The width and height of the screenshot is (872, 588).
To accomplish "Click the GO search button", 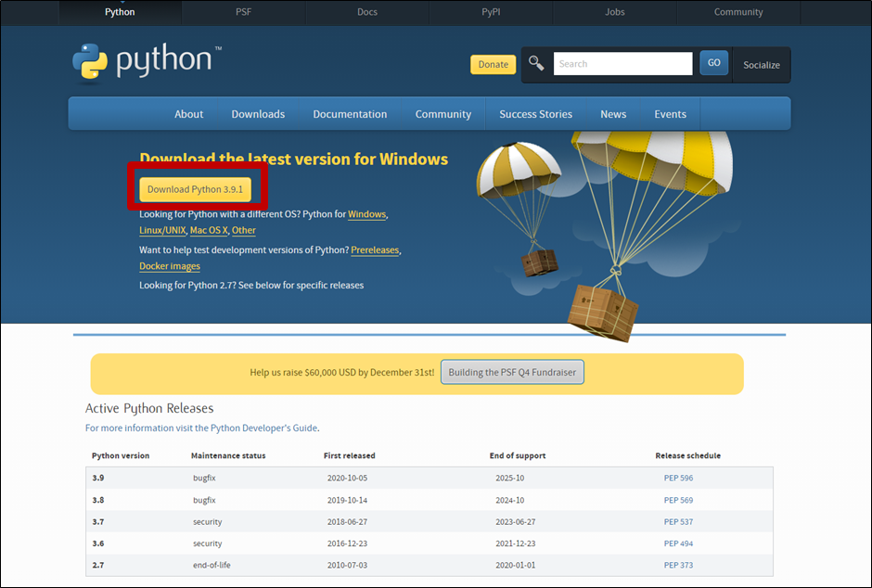I will (714, 63).
